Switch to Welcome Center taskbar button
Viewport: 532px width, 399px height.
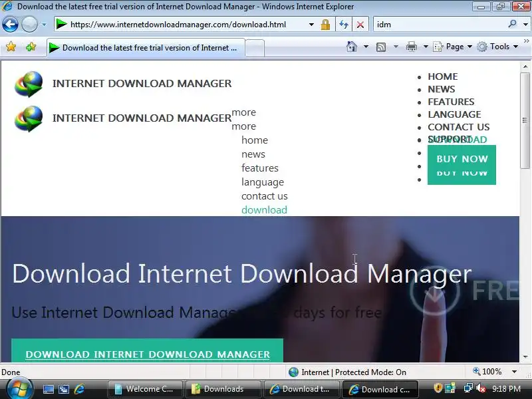coord(145,389)
